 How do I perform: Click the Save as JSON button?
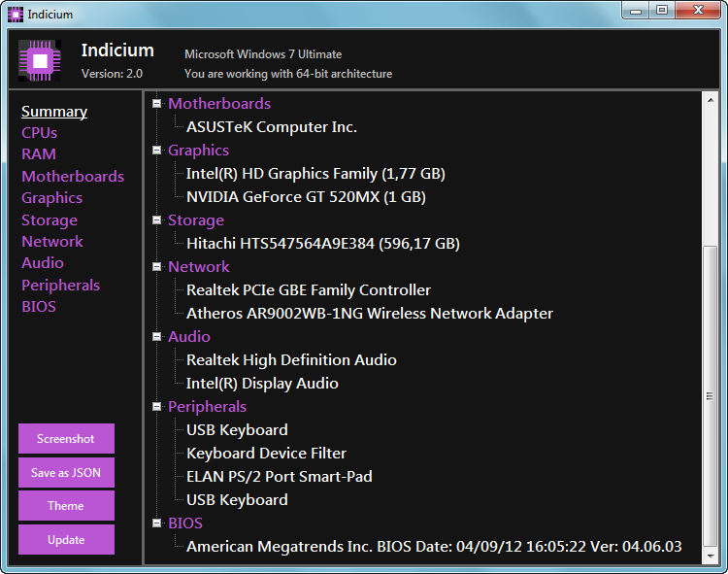pos(66,473)
